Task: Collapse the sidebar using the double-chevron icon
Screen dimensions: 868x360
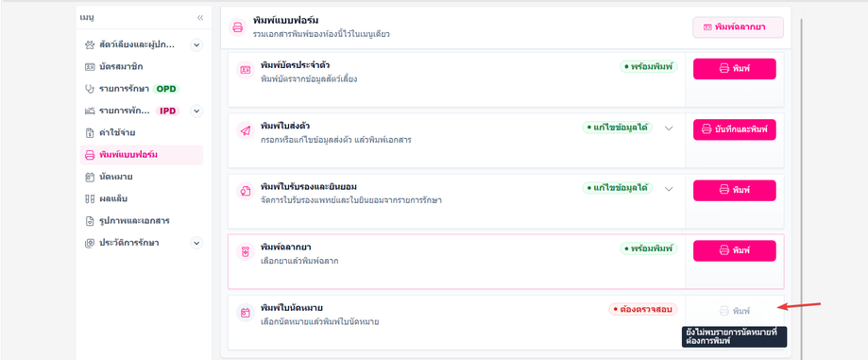Action: tap(200, 18)
